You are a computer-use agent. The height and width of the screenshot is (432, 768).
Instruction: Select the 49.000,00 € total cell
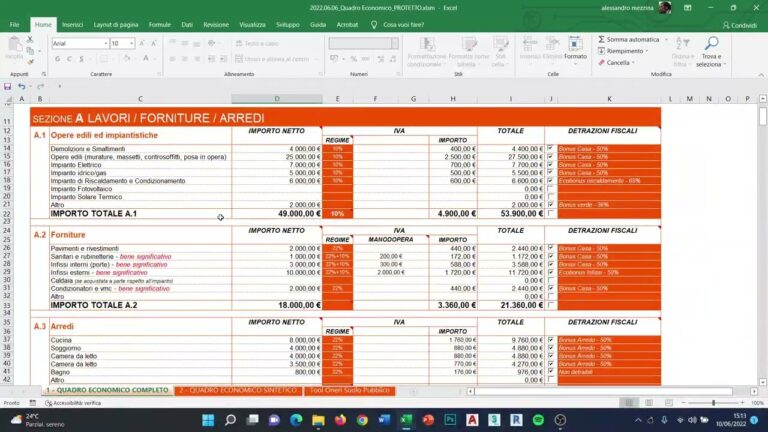click(277, 214)
